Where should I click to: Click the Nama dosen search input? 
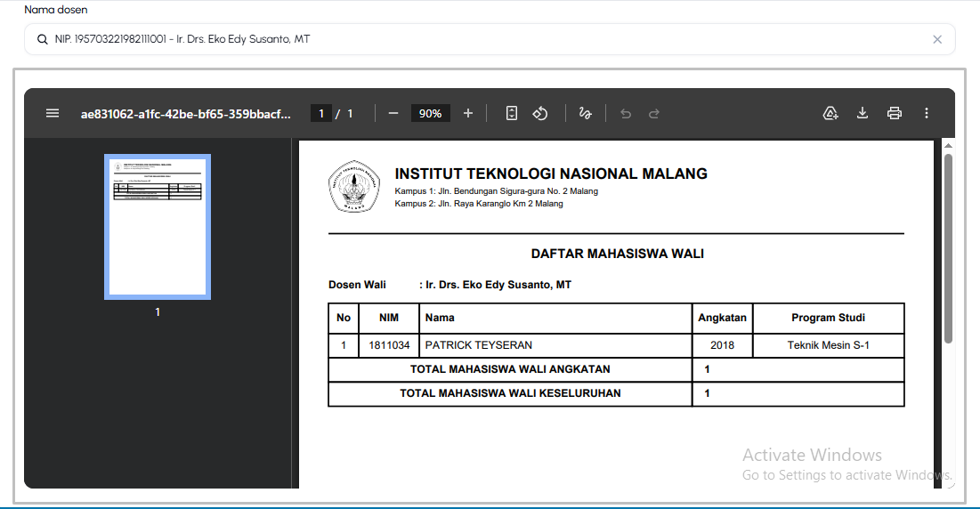pyautogui.click(x=490, y=39)
